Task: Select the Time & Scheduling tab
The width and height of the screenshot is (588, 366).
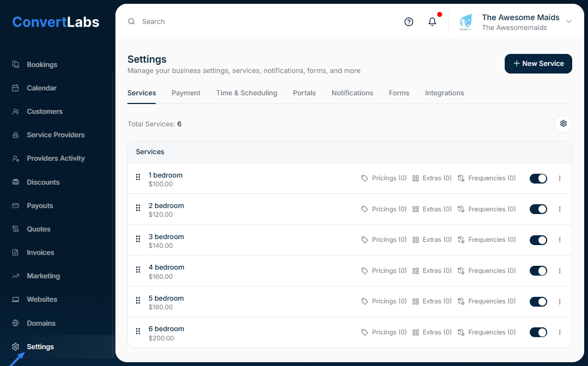Action: click(247, 93)
